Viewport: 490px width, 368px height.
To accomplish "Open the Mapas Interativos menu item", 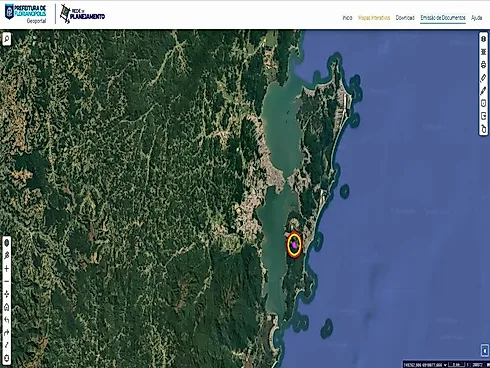I will tap(374, 18).
